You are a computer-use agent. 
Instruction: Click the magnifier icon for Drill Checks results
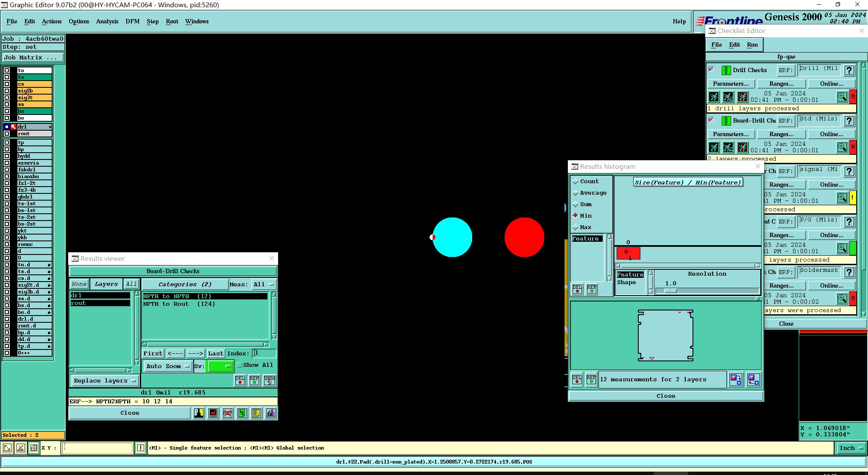click(x=842, y=97)
